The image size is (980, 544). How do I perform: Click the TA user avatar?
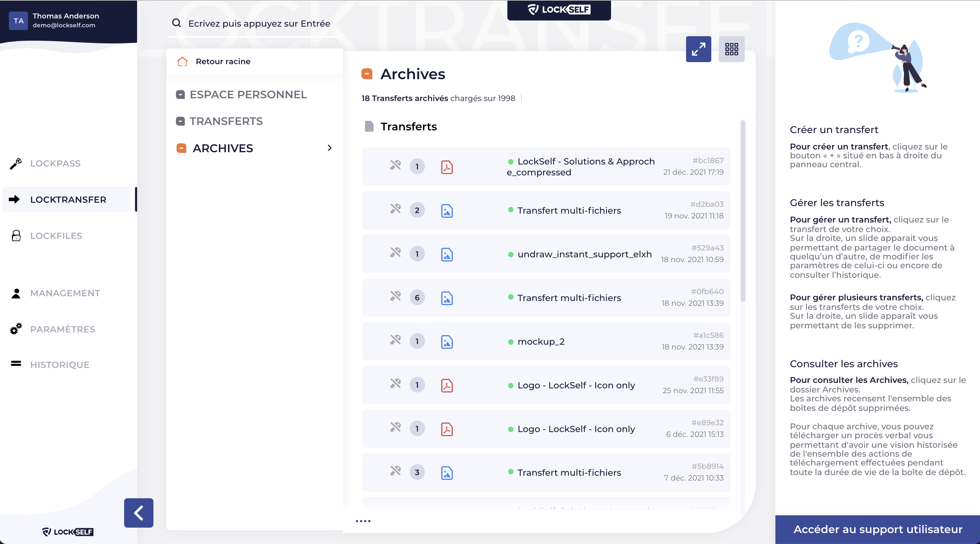19,20
